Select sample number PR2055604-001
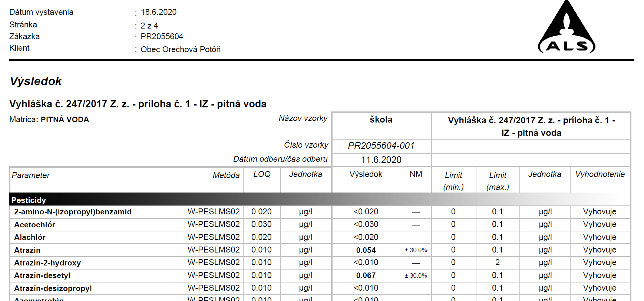The height and width of the screenshot is (301, 644). click(381, 146)
